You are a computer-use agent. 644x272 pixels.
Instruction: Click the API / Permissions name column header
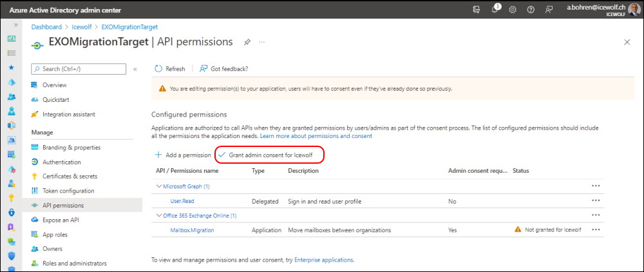coord(187,171)
